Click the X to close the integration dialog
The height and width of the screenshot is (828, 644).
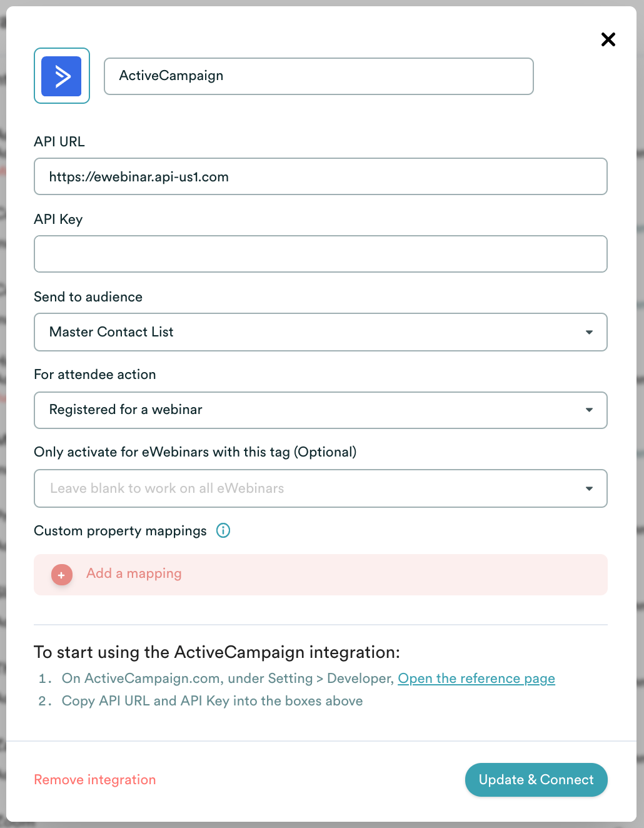(x=608, y=39)
